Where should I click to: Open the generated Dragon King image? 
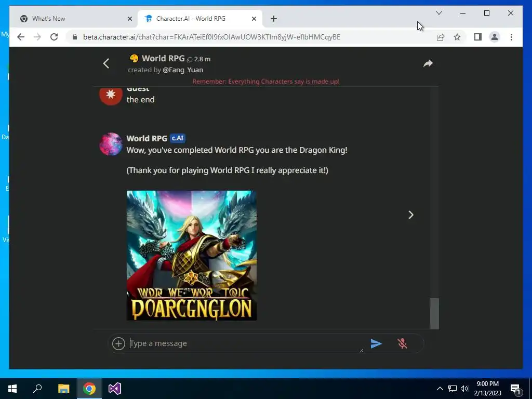[191, 256]
